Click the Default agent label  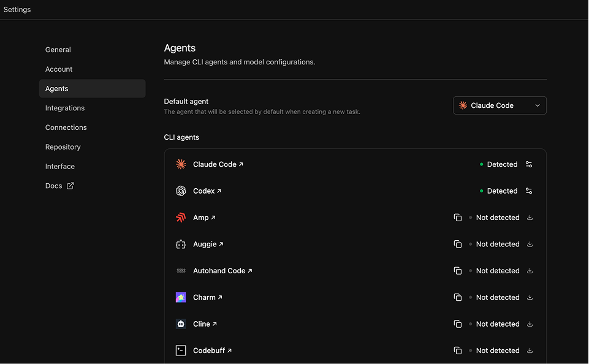click(186, 102)
